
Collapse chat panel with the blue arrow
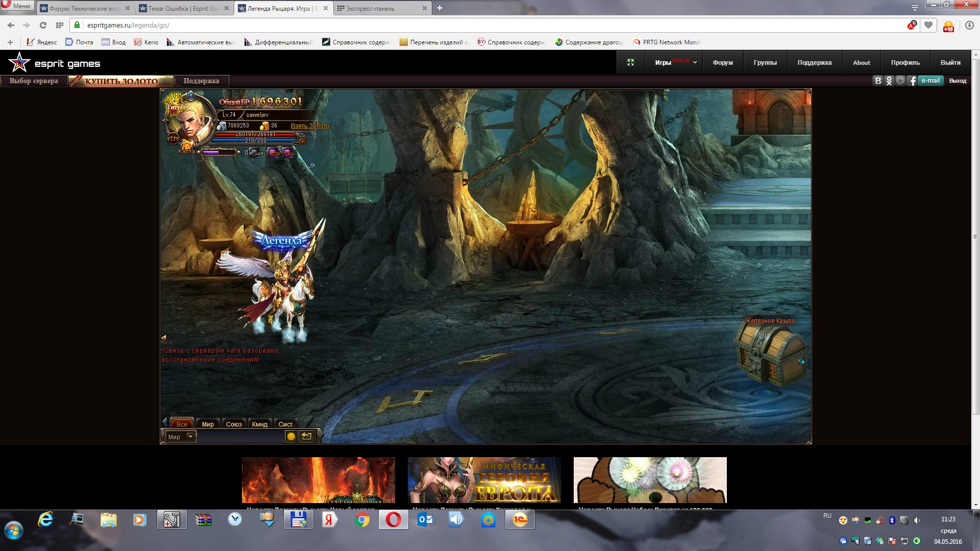(x=164, y=421)
